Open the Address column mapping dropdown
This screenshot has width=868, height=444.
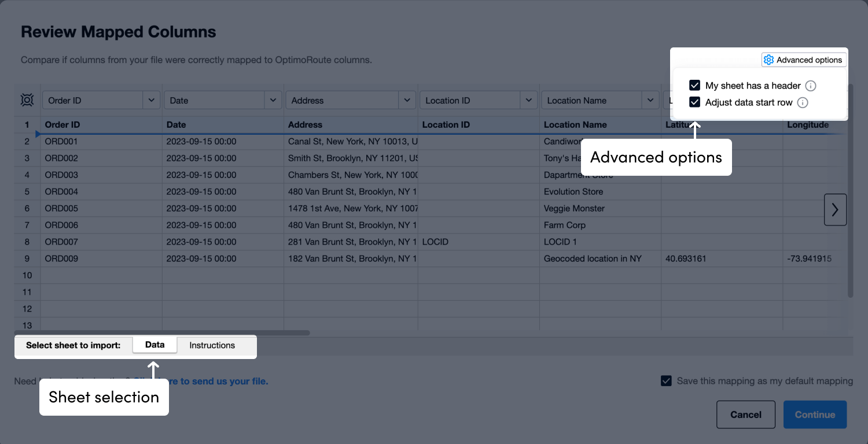406,99
